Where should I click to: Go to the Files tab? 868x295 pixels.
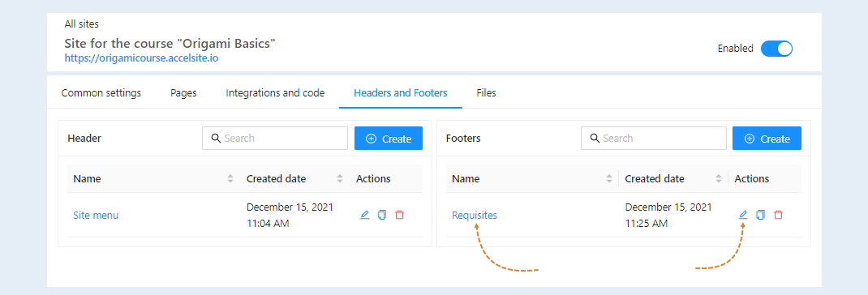tap(486, 93)
